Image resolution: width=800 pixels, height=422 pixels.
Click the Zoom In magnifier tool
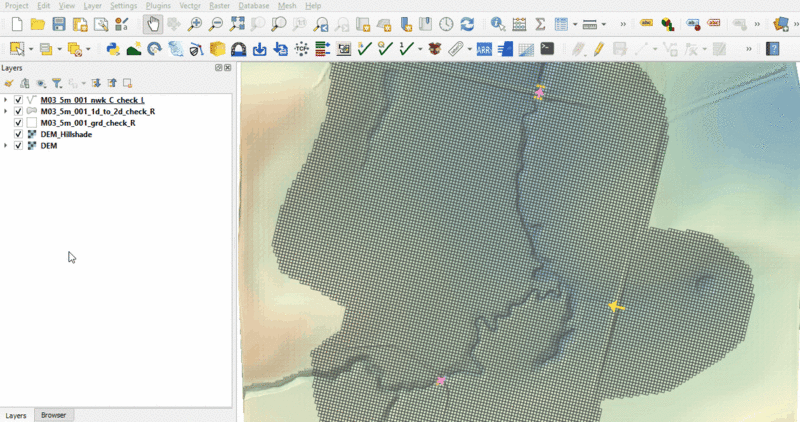click(x=194, y=24)
